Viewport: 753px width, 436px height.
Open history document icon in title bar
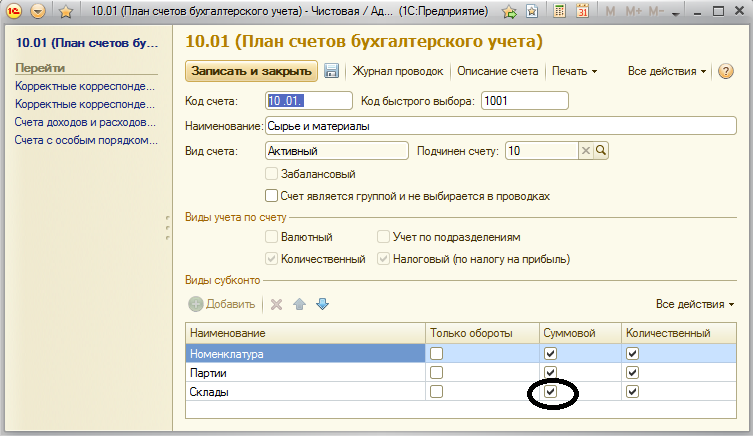tap(532, 11)
